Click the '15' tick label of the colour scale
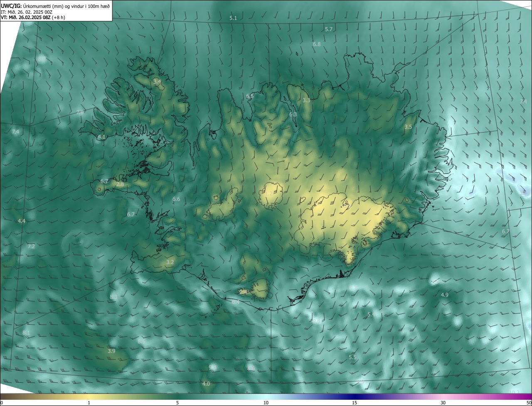532x406 pixels. pos(355,403)
